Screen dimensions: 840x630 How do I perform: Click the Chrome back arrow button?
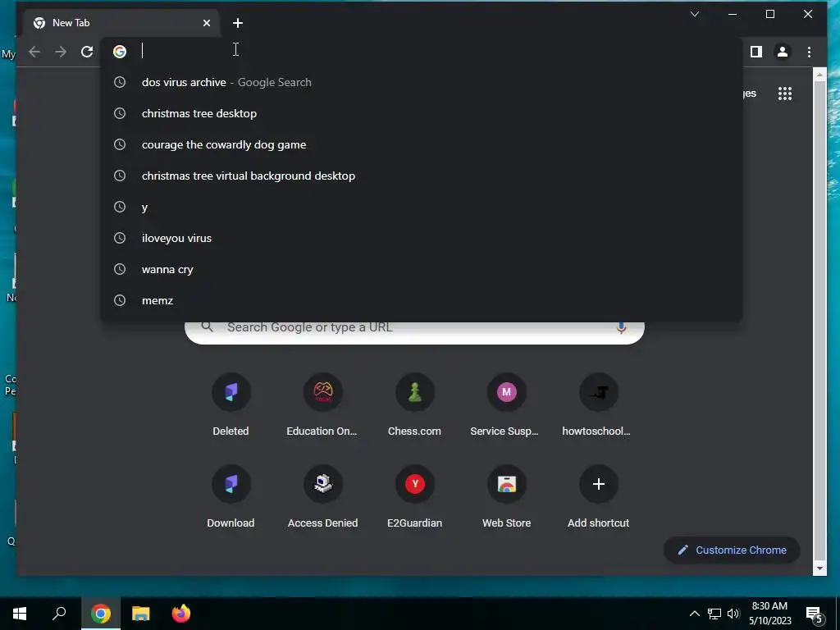pos(34,52)
